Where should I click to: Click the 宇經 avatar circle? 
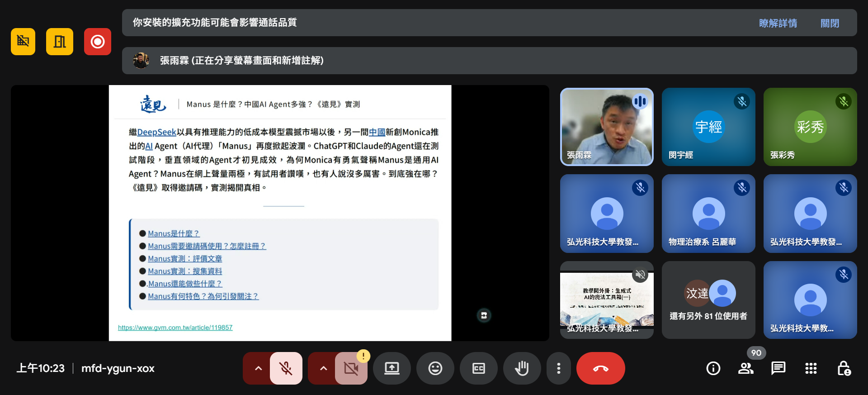(x=708, y=127)
